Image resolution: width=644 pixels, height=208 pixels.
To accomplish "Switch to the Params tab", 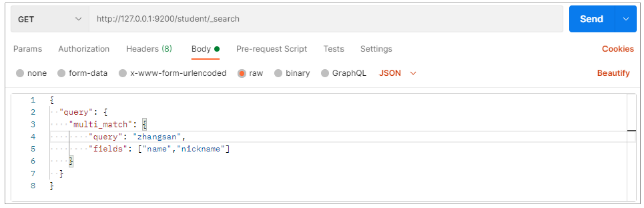I will tap(27, 49).
